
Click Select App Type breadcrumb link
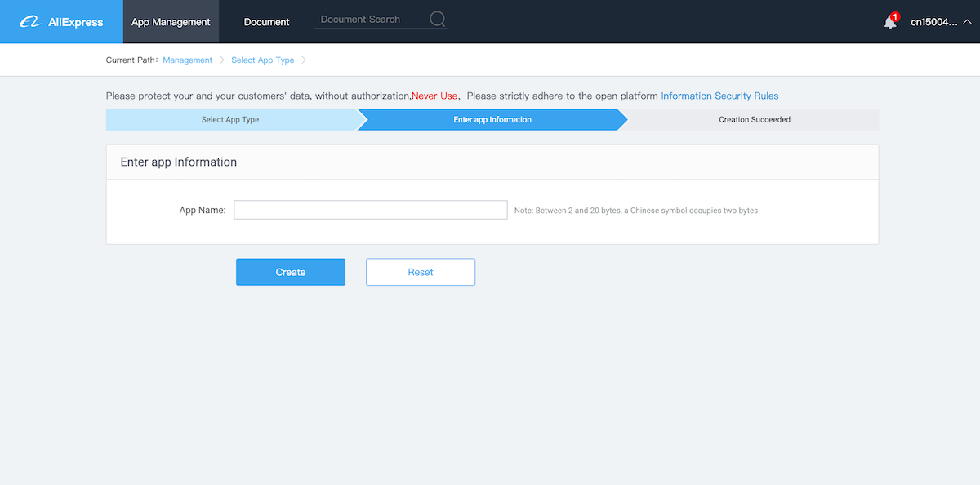tap(262, 60)
